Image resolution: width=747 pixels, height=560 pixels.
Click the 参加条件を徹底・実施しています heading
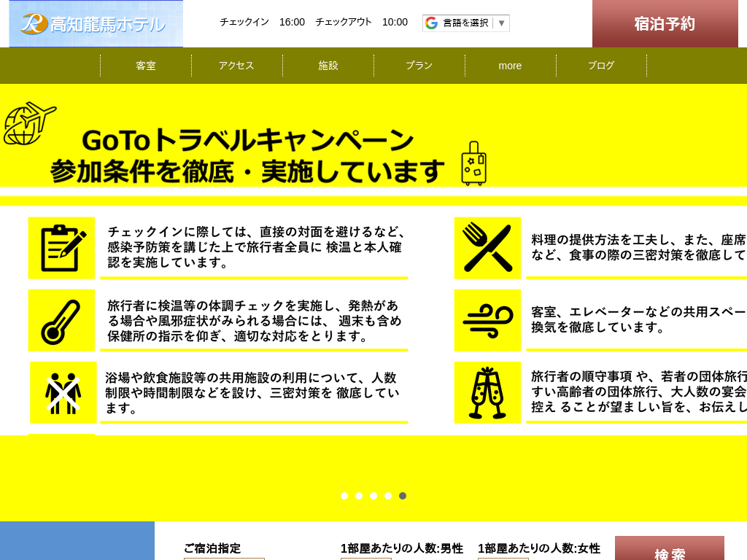248,171
